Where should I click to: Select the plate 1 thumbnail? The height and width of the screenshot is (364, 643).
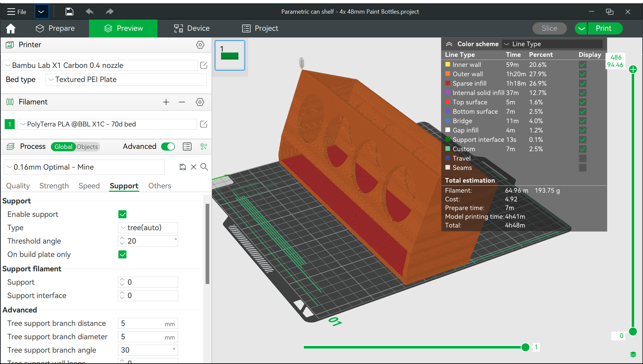coord(230,55)
